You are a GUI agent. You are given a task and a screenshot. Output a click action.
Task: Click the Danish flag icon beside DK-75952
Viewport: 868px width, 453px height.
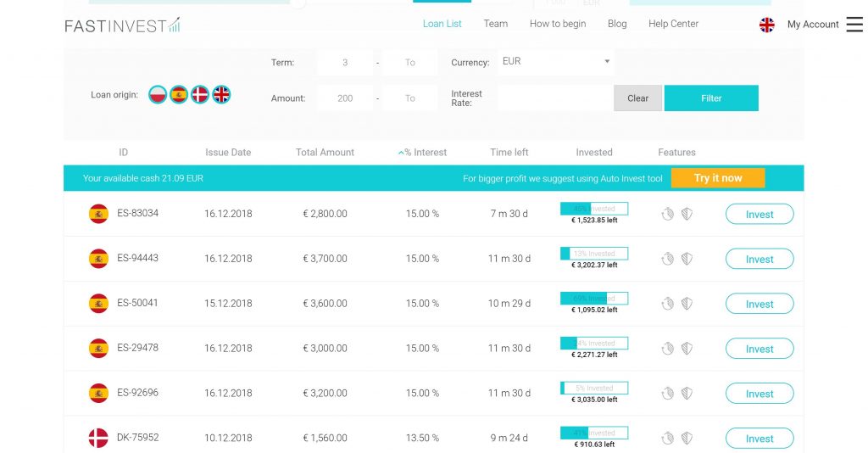(x=98, y=438)
